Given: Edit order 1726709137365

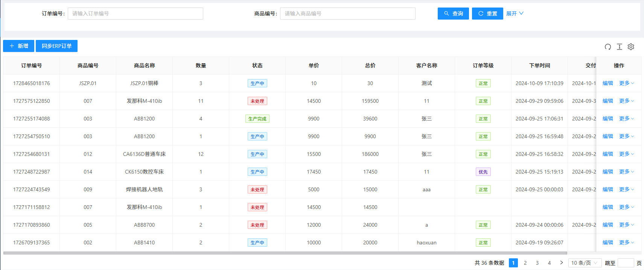Looking at the screenshot, I should point(608,243).
